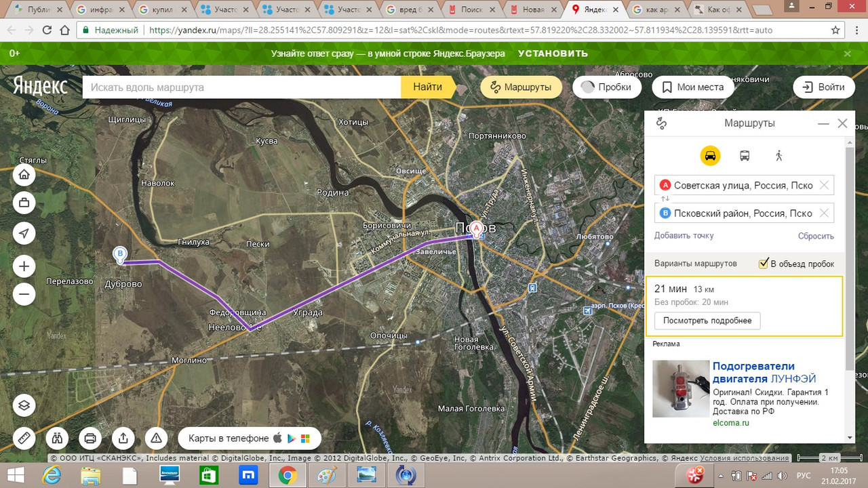The width and height of the screenshot is (868, 488).
Task: Click the Яндекс logo
Action: (x=40, y=87)
